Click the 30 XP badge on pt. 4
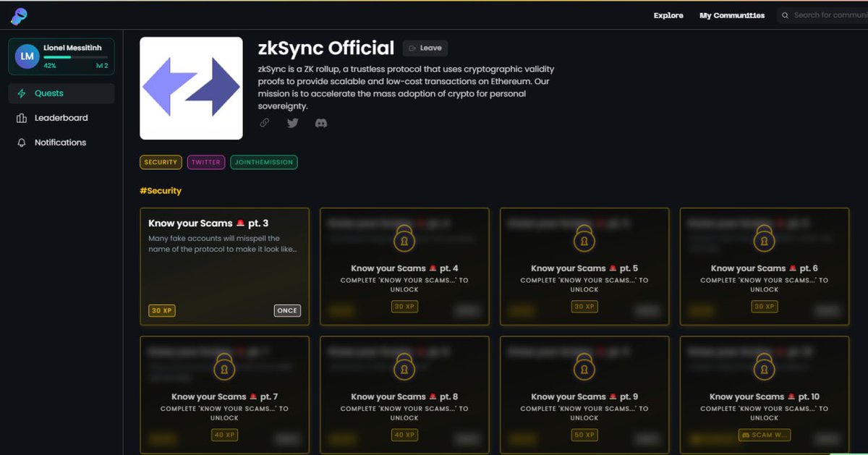Screen dimensions: 868x455 [x=404, y=307]
